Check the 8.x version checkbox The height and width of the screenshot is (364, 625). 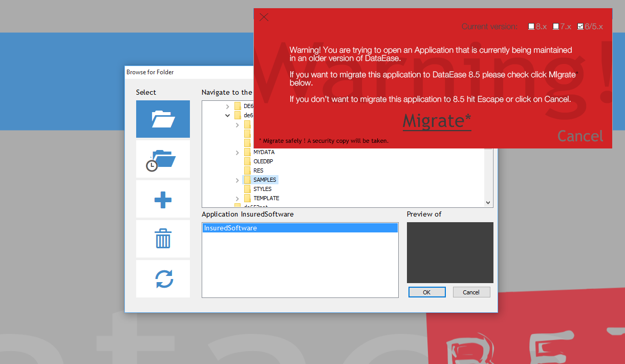(x=531, y=27)
